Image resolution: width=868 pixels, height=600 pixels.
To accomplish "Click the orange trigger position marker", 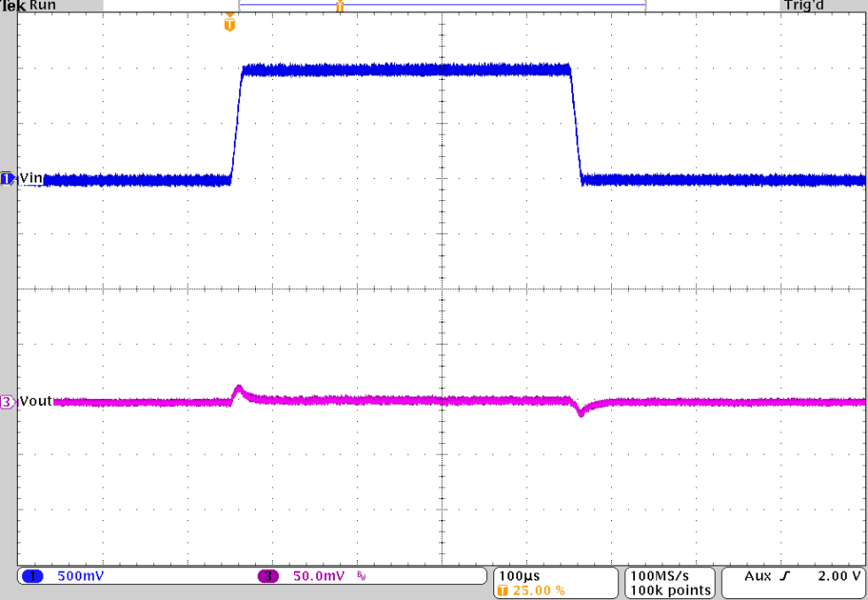I will pyautogui.click(x=230, y=22).
